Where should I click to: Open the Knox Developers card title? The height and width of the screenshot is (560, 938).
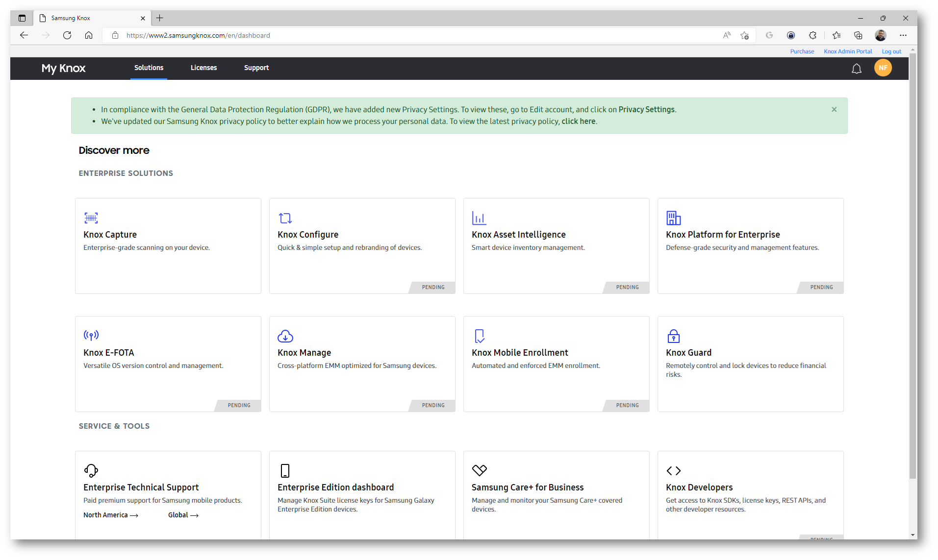pos(699,487)
